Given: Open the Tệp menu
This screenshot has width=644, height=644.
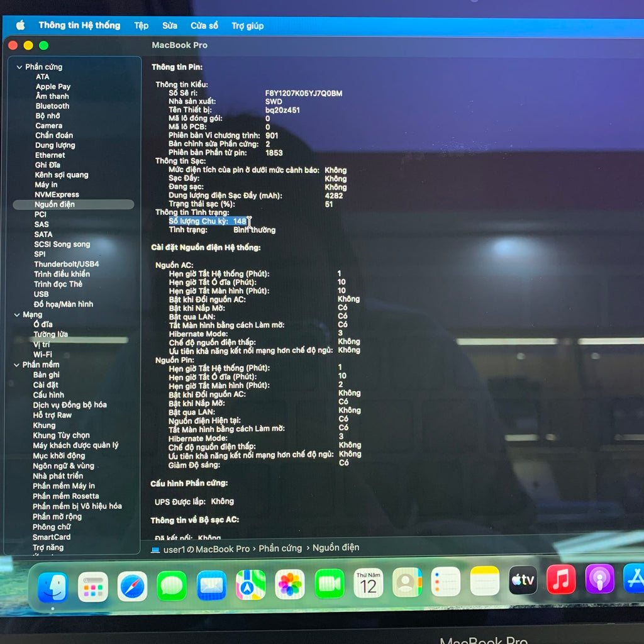Looking at the screenshot, I should click(141, 26).
